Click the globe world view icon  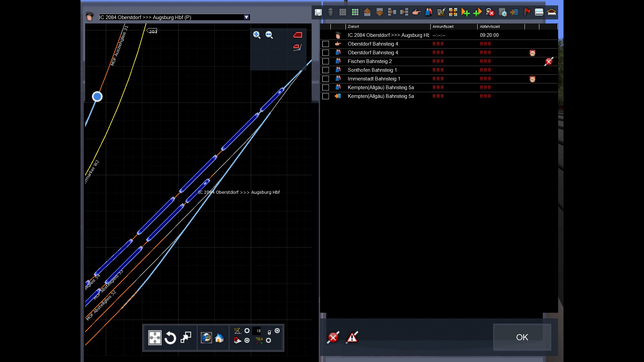(x=206, y=338)
